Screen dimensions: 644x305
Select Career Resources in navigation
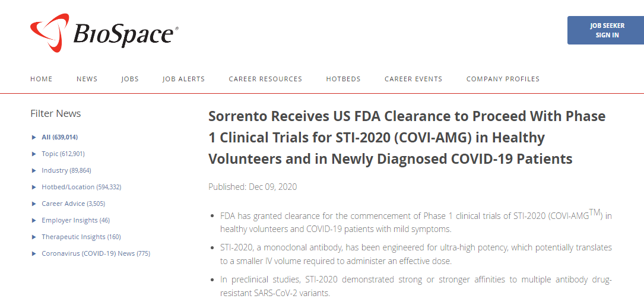point(265,79)
